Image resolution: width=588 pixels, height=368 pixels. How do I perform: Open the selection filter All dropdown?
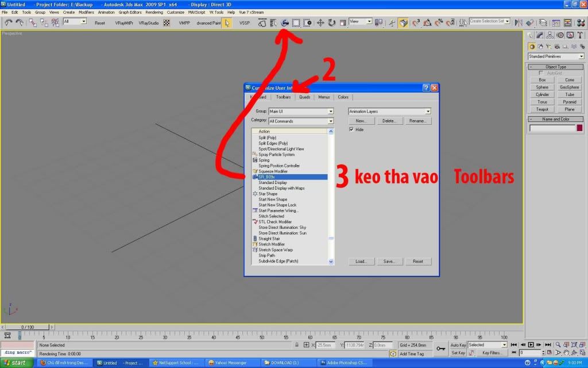[x=75, y=21]
